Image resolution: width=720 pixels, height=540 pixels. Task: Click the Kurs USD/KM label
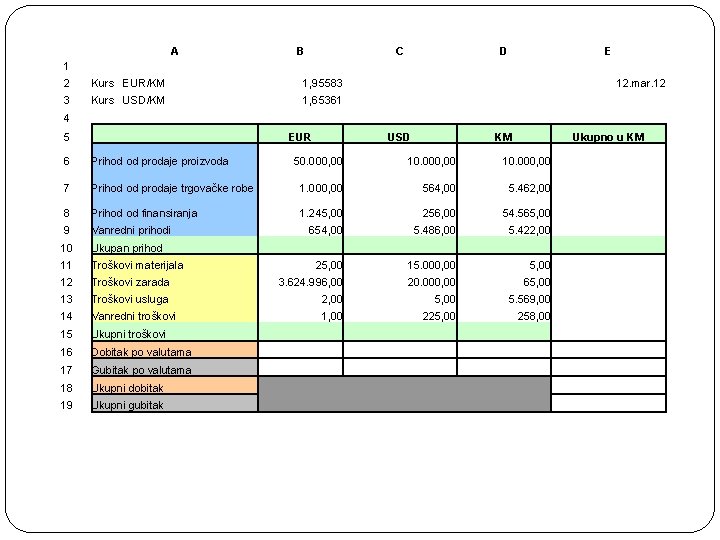pos(128,100)
